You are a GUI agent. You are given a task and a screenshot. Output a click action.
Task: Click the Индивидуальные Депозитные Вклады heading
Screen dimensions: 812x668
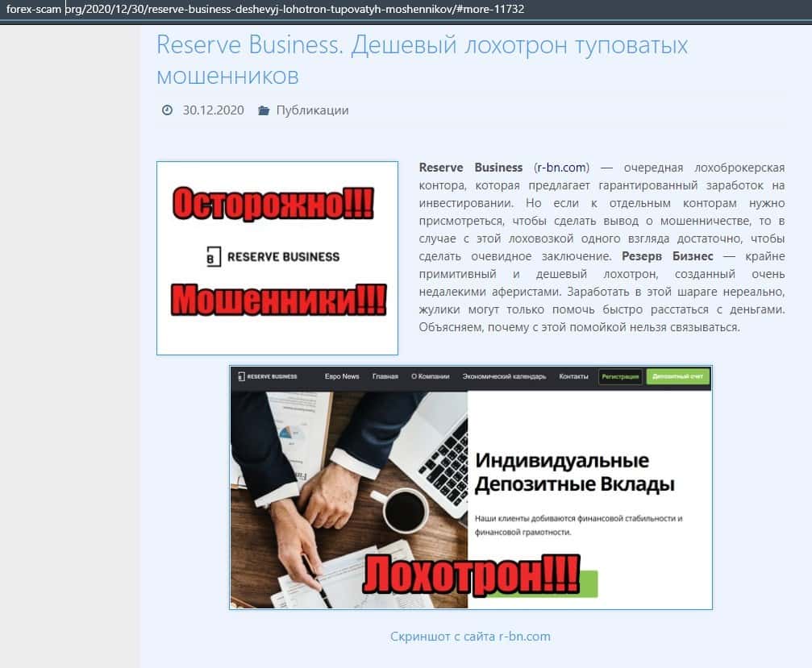tap(575, 472)
